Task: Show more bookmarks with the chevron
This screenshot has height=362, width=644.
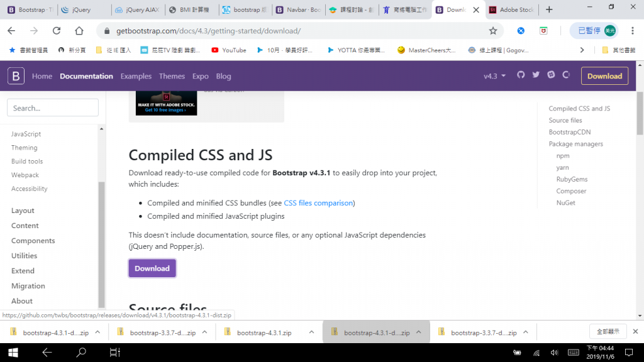Action: (x=582, y=50)
